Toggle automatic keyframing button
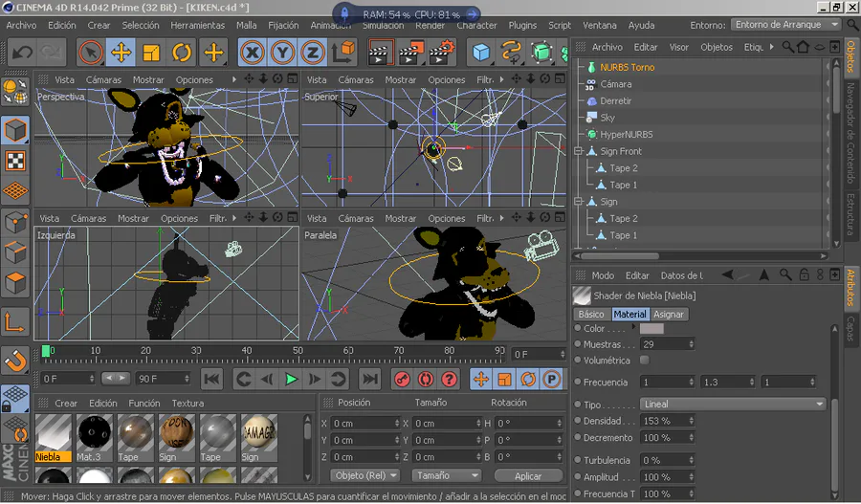The height and width of the screenshot is (504, 861). click(426, 379)
